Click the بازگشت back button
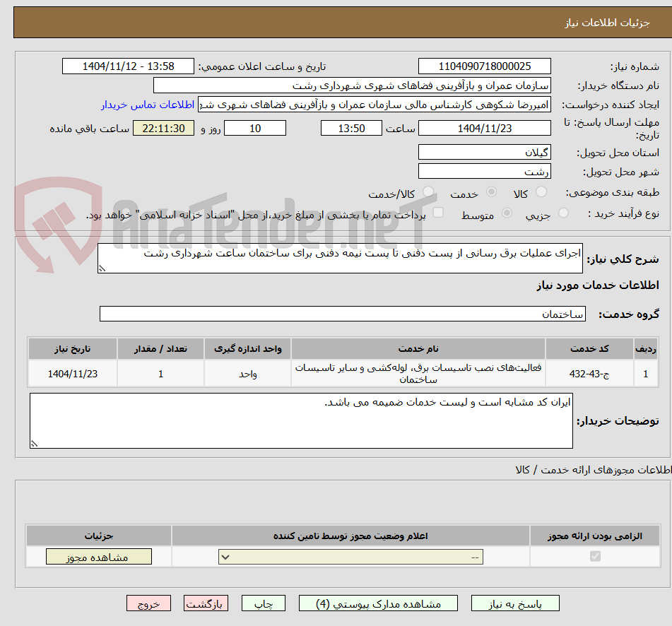The width and height of the screenshot is (672, 626). [206, 603]
